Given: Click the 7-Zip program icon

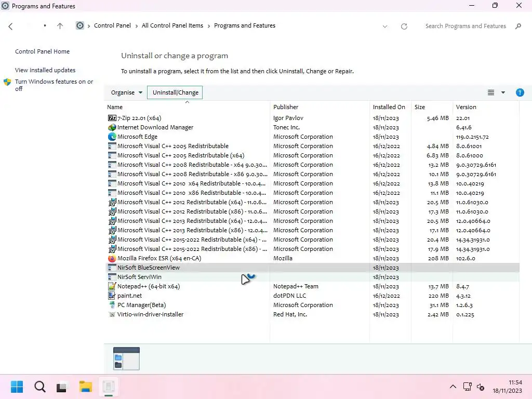Looking at the screenshot, I should point(112,118).
